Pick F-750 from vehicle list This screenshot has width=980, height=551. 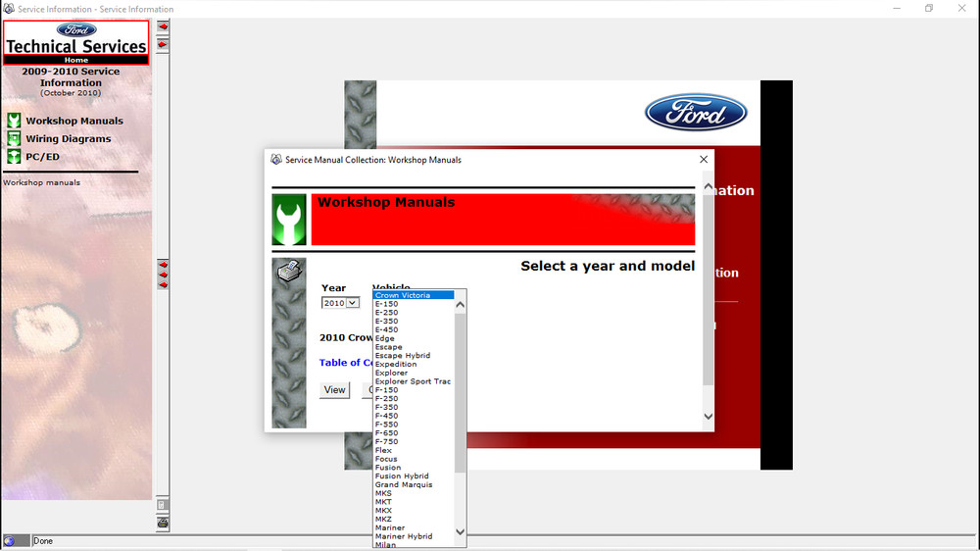point(414,441)
